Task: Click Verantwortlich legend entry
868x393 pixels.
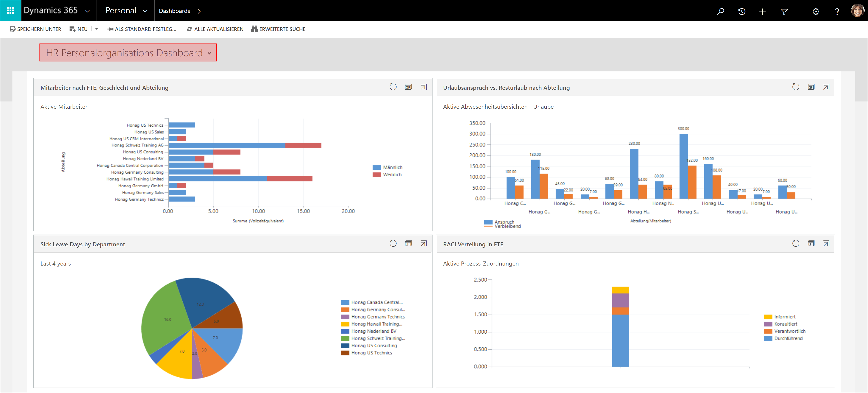Action: (785, 331)
